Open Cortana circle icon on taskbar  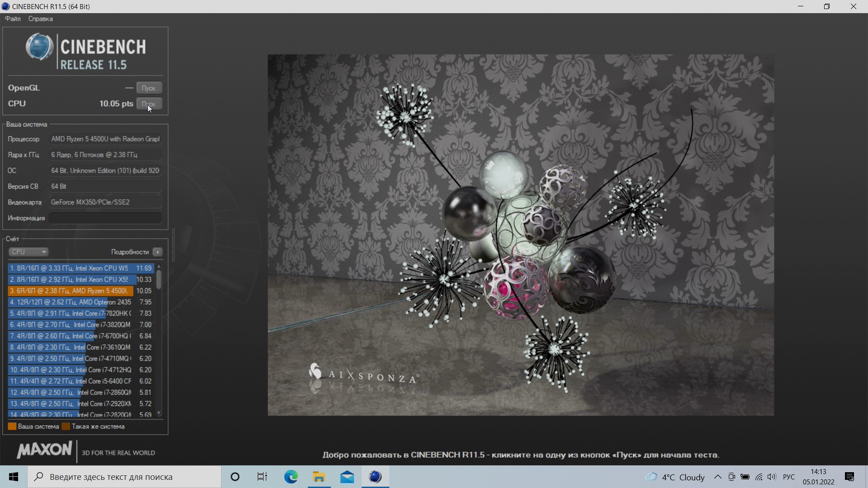(235, 477)
